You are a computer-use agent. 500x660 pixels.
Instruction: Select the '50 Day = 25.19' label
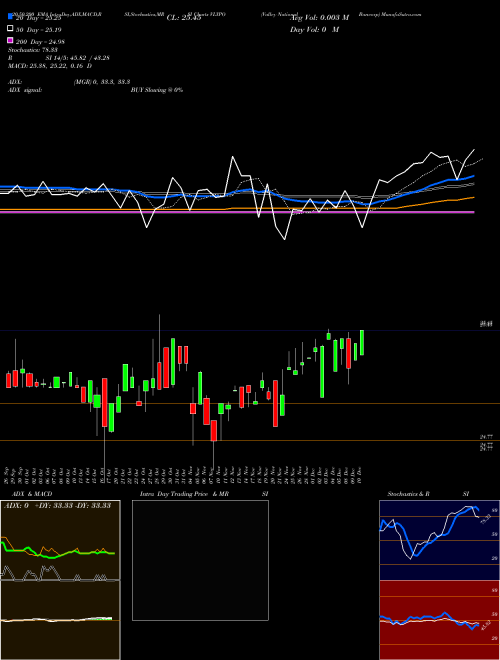click(x=38, y=30)
